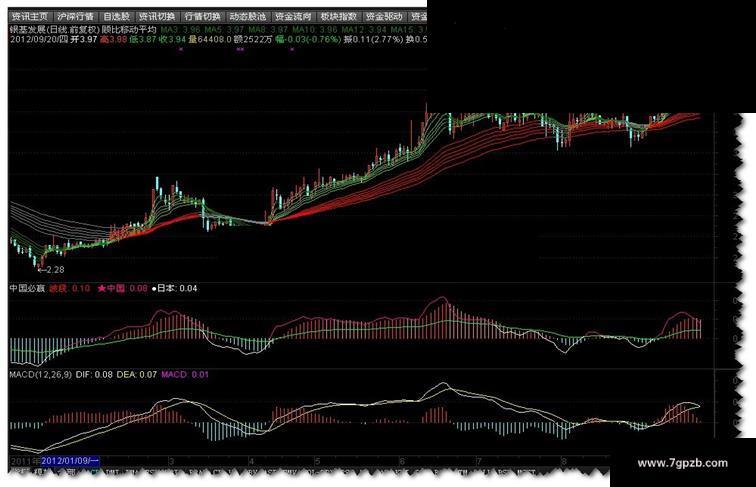Image resolution: width=756 pixels, height=487 pixels.
Task: Open the 资讯主页 tab
Action: tap(29, 16)
